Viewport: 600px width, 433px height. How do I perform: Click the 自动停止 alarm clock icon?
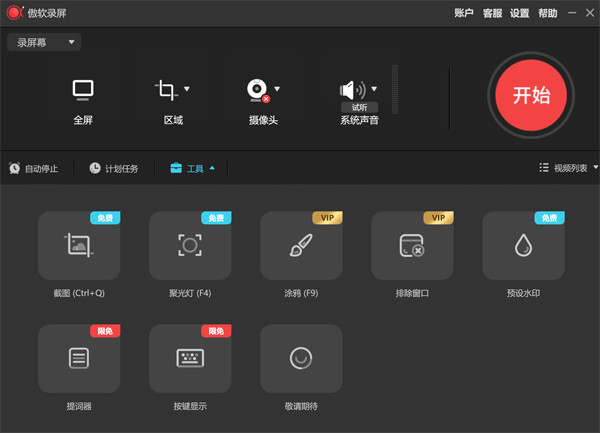(x=15, y=168)
